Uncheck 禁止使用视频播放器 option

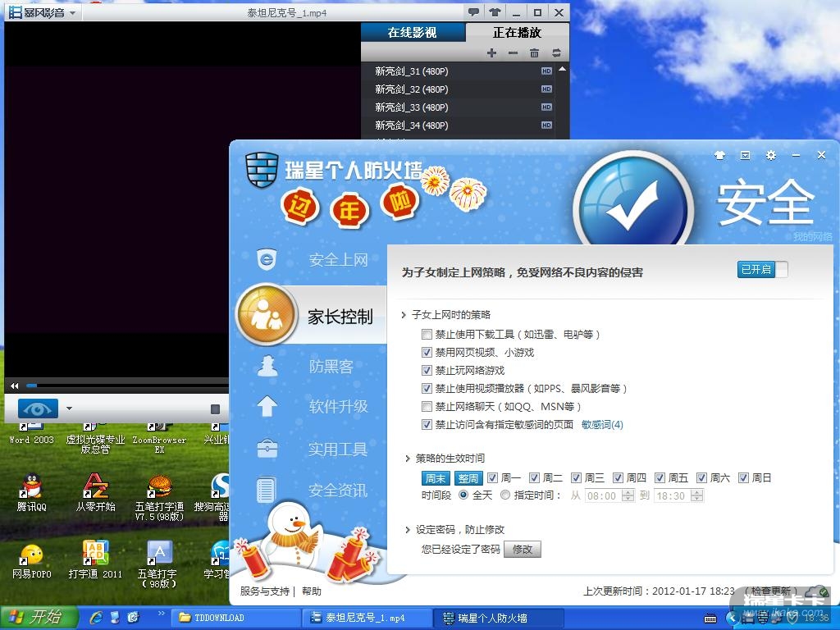coord(427,388)
